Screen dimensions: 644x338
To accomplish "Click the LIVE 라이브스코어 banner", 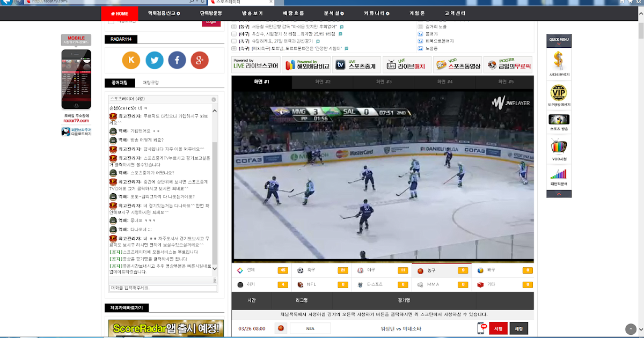I will [x=255, y=65].
